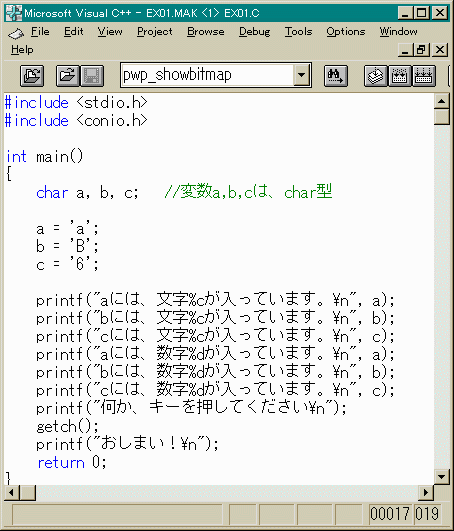Expand the pwp_showbitmap find dropdown arrow

click(x=302, y=75)
